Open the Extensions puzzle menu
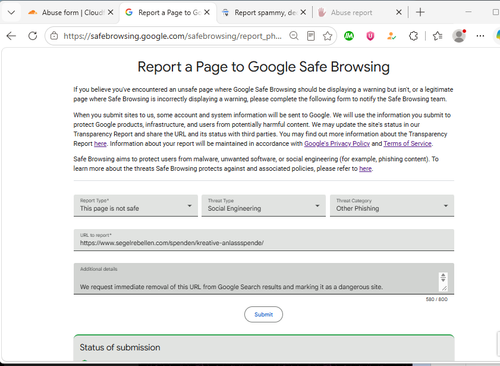The height and width of the screenshot is (366, 500). click(413, 36)
